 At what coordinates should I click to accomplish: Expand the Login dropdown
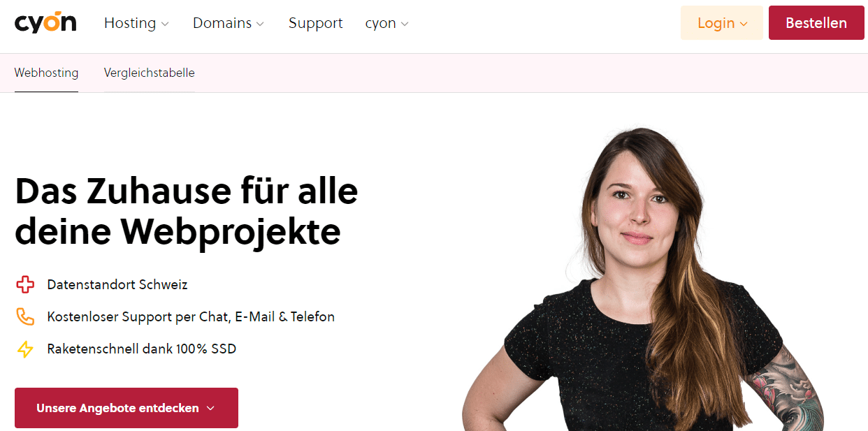(722, 23)
